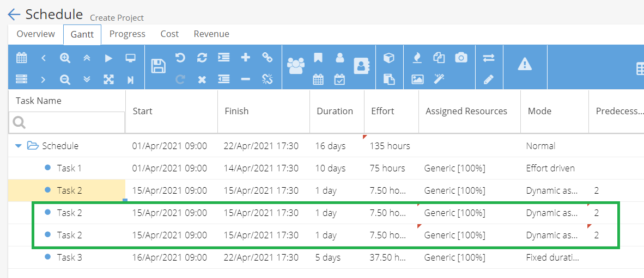Click the right chevron scroll-forward icon

click(x=44, y=79)
